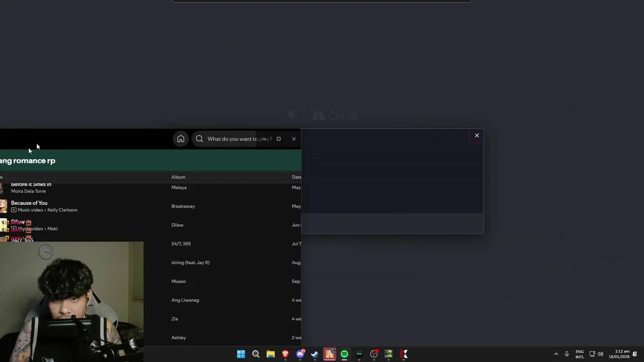Open the notifications bell icon
Image resolution: width=644 pixels, height=362 pixels.
(635, 354)
